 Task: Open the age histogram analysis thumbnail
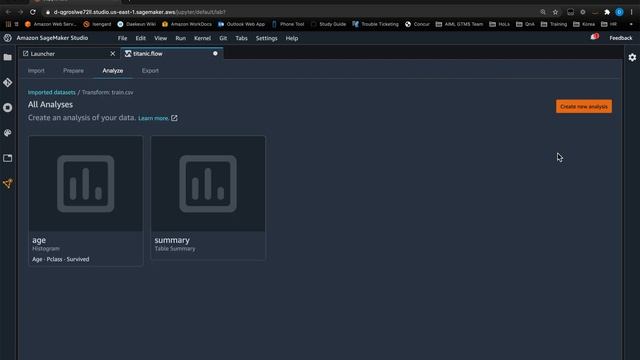tap(86, 184)
